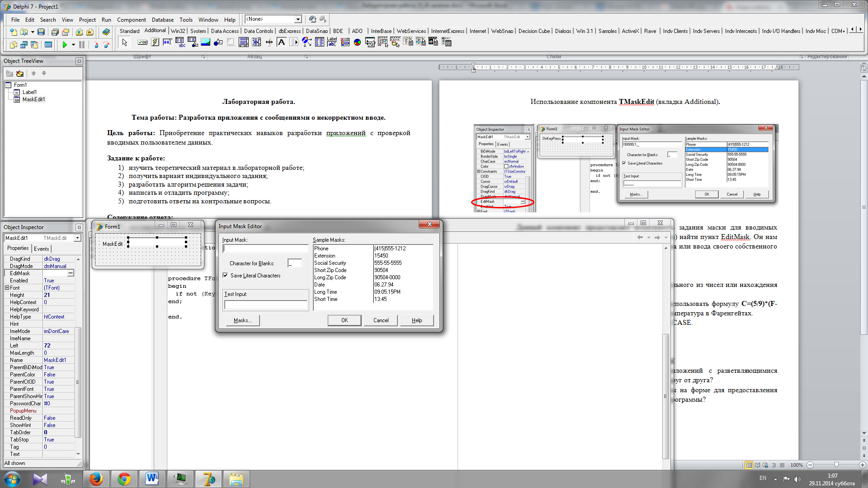Image resolution: width=868 pixels, height=488 pixels.
Task: Click the Save All toolbar icon
Action: click(x=55, y=32)
